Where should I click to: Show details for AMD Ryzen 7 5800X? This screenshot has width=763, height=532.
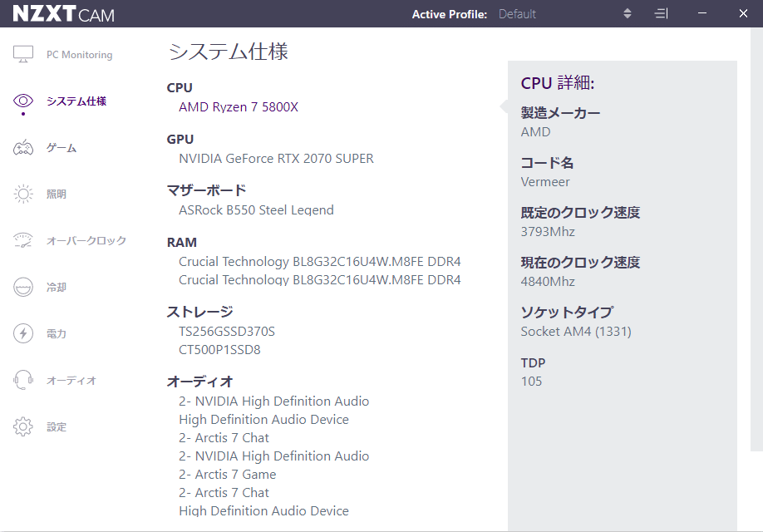239,107
